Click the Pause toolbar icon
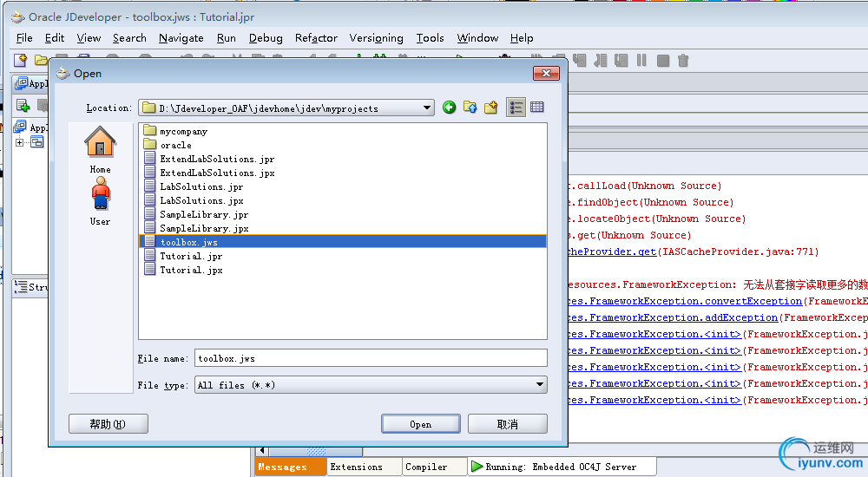868x477 pixels. point(641,61)
